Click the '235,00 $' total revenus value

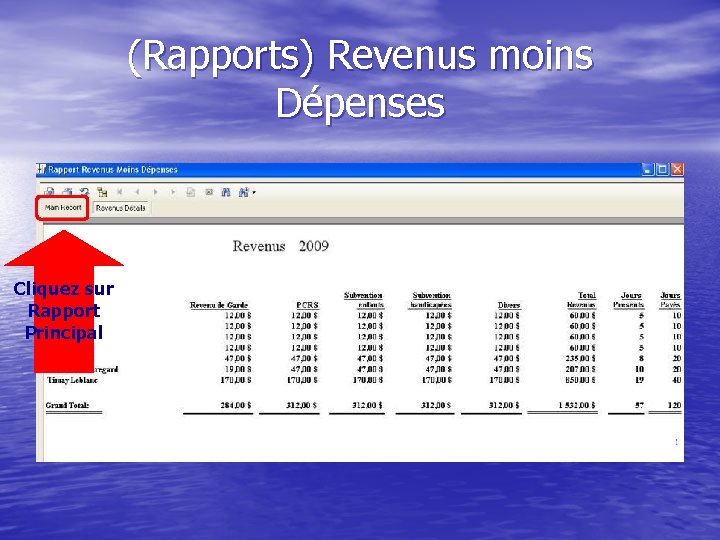[x=582, y=359]
